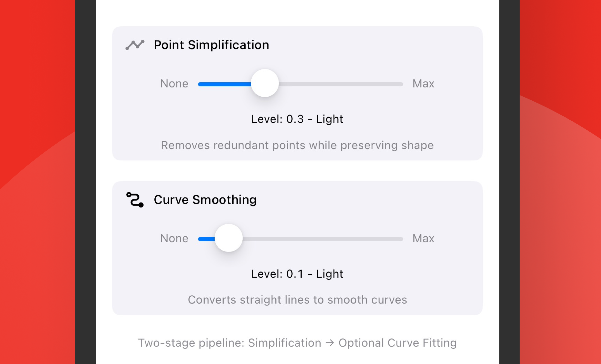Click the Point Simplification polyline icon
601x364 pixels.
point(135,45)
